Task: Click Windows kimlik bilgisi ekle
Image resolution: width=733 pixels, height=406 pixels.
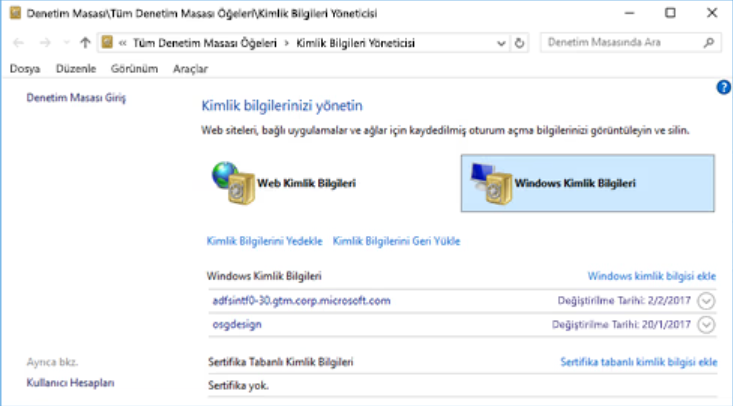Action: 652,276
